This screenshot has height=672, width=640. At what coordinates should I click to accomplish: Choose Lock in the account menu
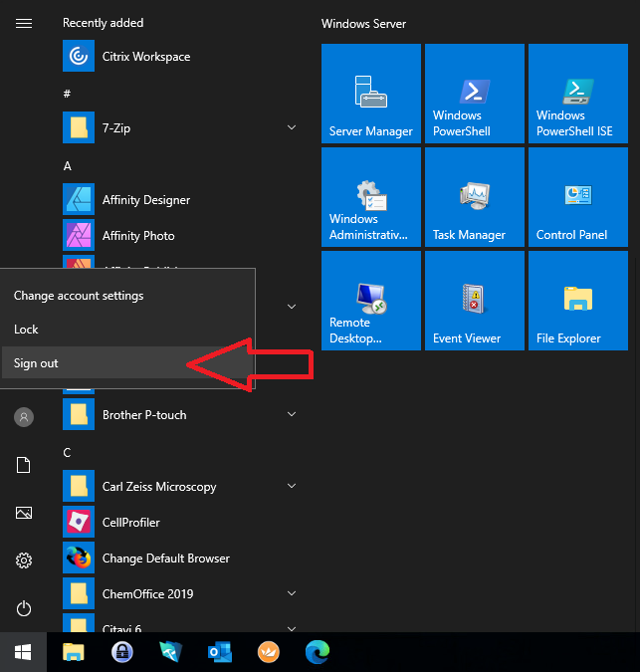tap(27, 330)
